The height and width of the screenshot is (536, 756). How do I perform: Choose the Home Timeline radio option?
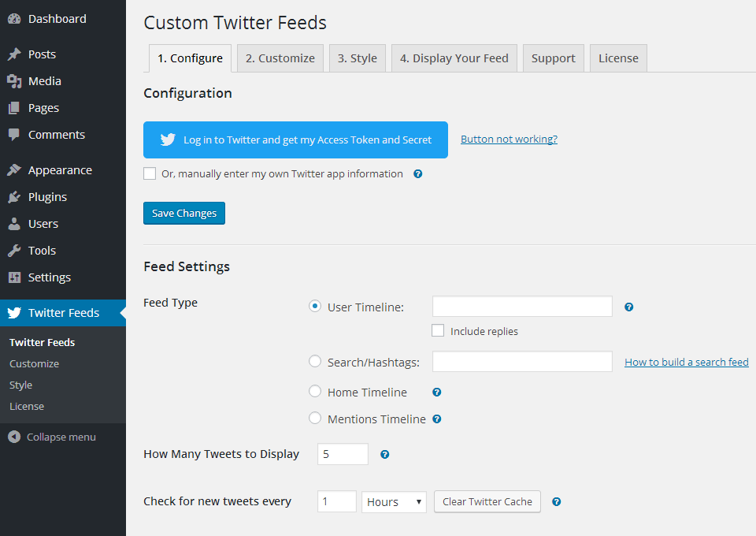tap(315, 392)
